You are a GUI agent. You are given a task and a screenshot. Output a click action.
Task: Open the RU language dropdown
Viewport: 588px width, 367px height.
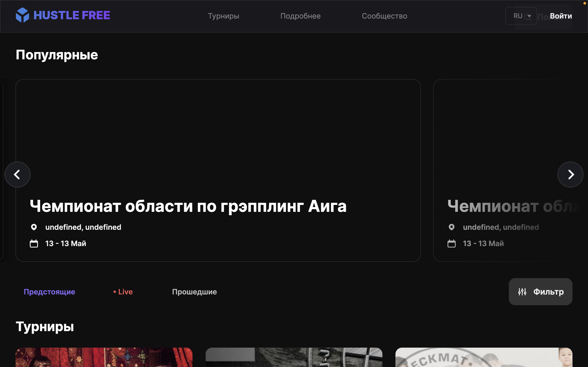click(521, 16)
